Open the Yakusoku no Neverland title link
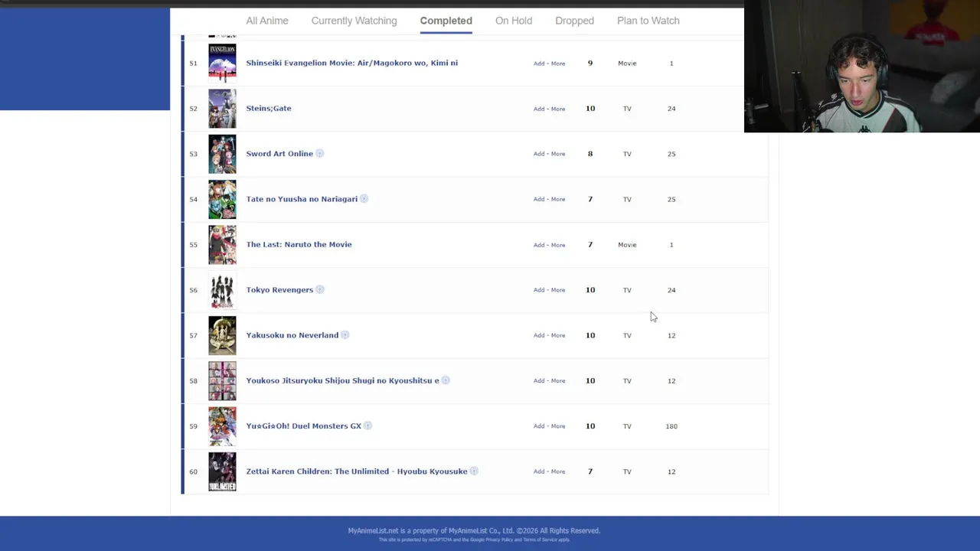Screen dimensions: 980x551 point(292,335)
